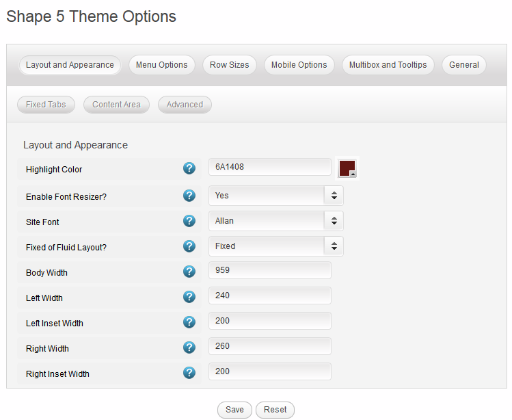Viewport: 512px width, 420px height.
Task: Click the Right Inset Width help icon
Action: pos(189,373)
